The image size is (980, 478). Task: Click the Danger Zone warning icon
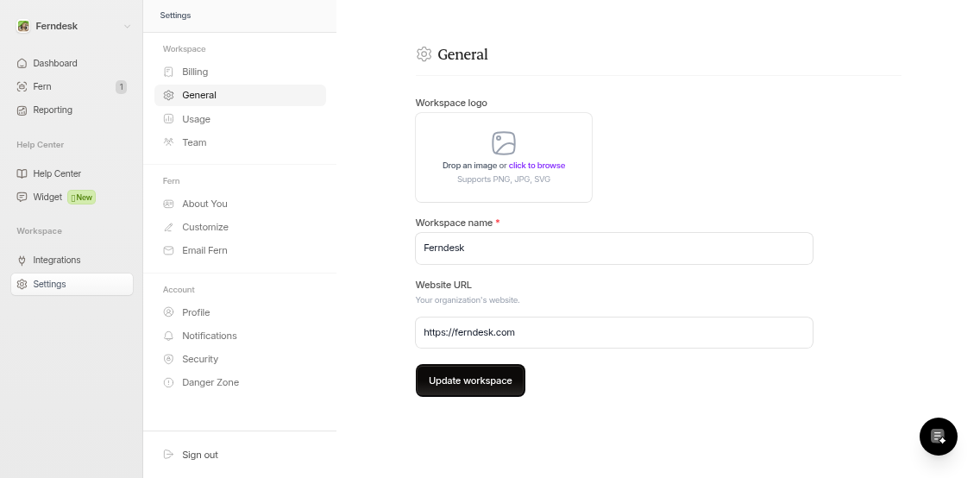tap(168, 382)
